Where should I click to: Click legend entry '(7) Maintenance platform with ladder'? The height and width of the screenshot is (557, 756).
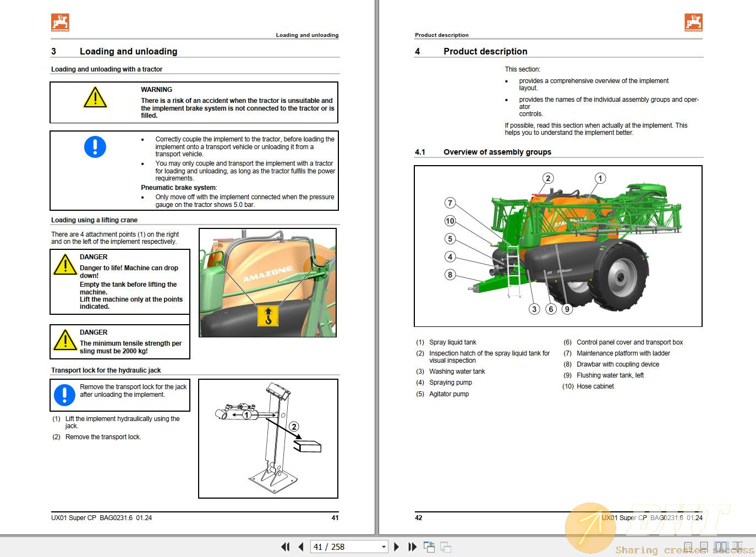coord(617,353)
